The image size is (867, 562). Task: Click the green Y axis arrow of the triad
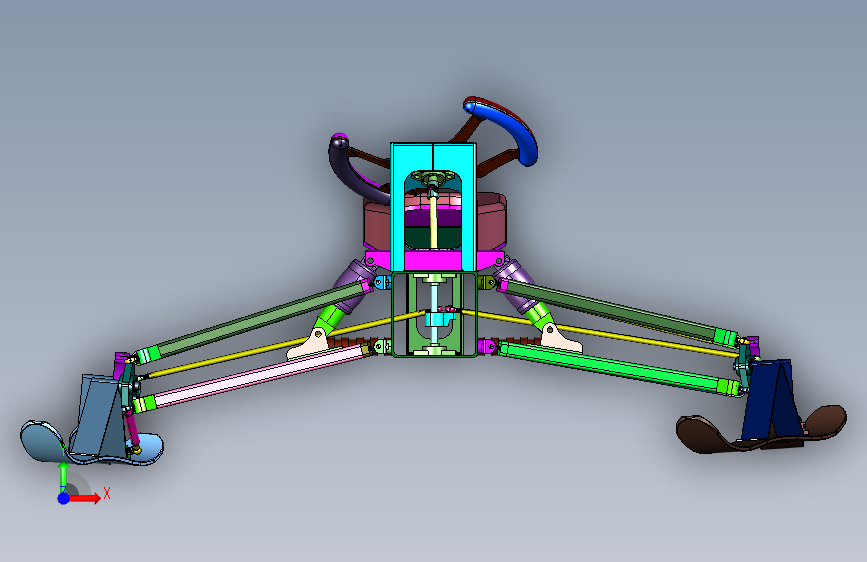coord(64,475)
